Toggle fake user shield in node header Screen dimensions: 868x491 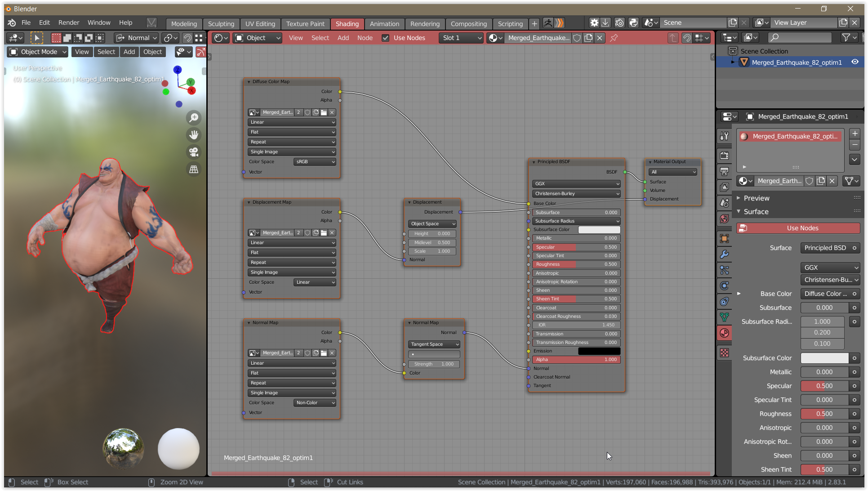coord(577,38)
